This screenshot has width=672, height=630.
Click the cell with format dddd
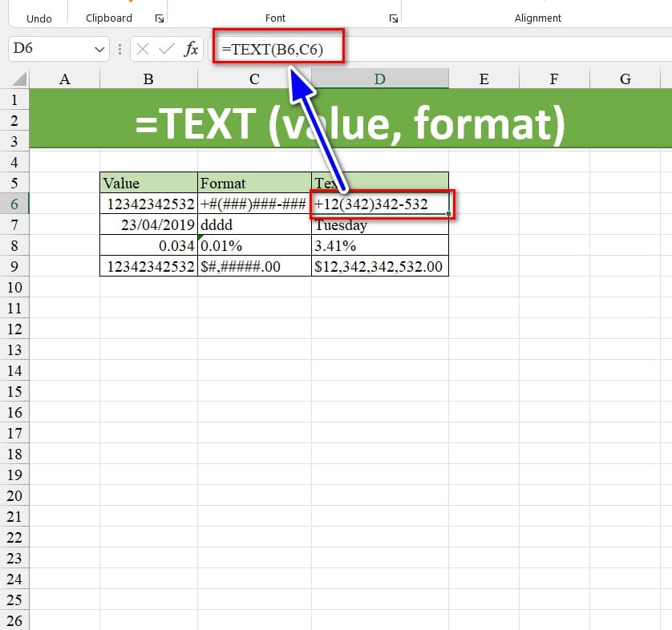click(x=253, y=225)
